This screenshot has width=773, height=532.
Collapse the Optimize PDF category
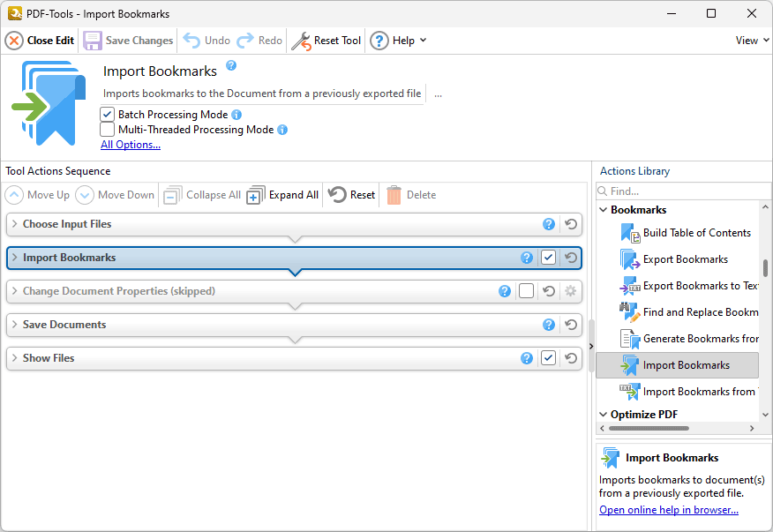[603, 415]
